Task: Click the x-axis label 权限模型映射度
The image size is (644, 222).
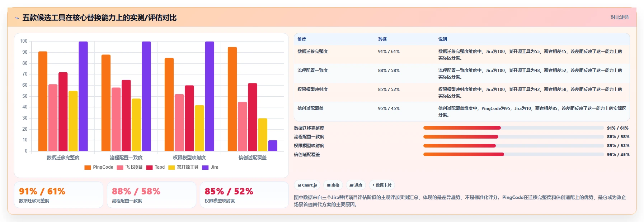Action: click(x=189, y=158)
